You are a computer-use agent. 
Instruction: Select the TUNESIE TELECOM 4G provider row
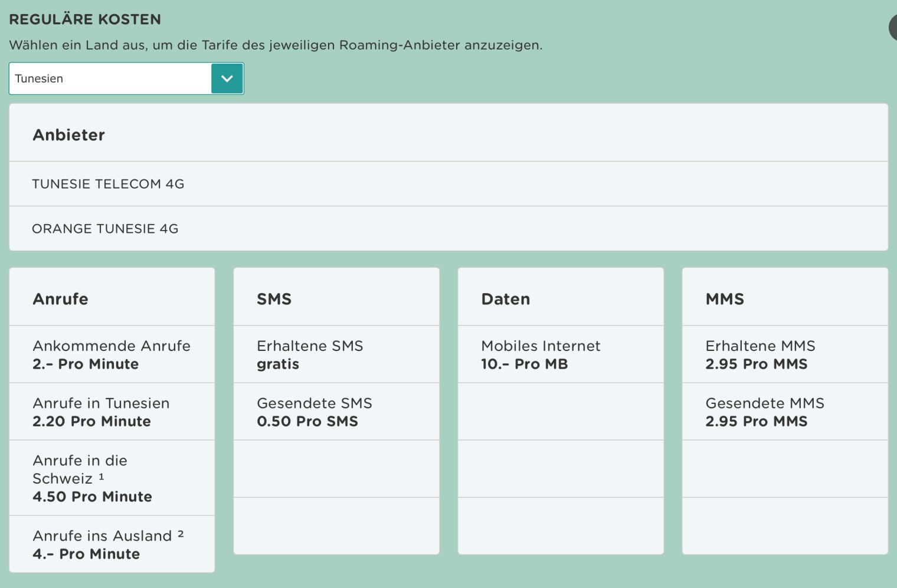click(x=108, y=184)
